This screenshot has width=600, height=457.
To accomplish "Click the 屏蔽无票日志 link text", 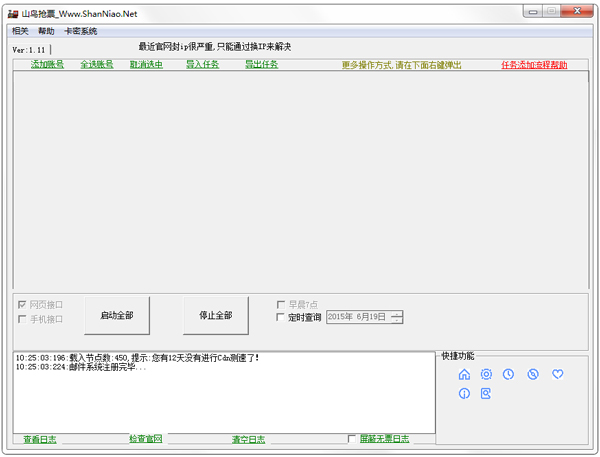I will pyautogui.click(x=384, y=439).
